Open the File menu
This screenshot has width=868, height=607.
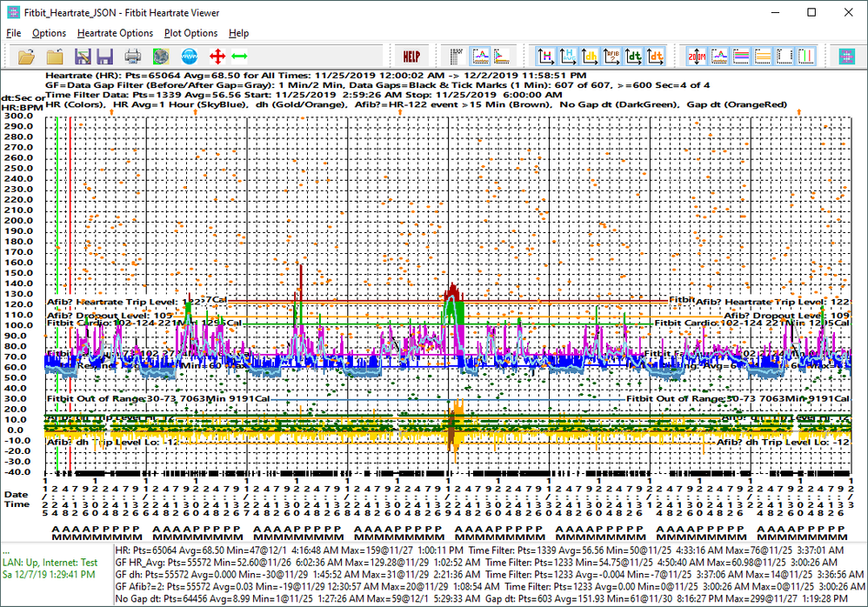point(13,33)
